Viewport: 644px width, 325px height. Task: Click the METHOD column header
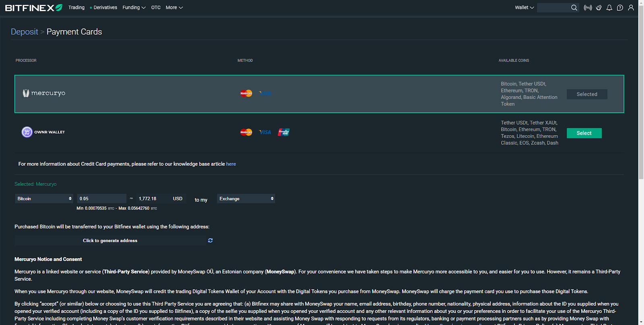pos(245,61)
